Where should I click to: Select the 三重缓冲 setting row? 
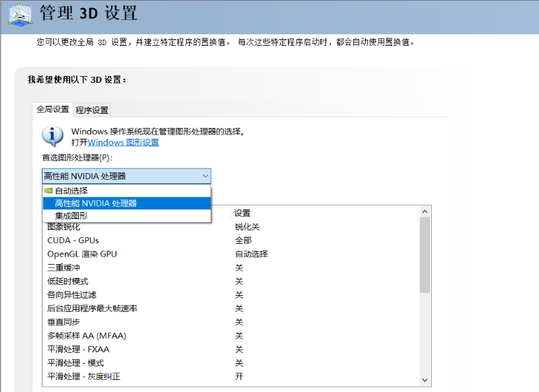click(230, 267)
